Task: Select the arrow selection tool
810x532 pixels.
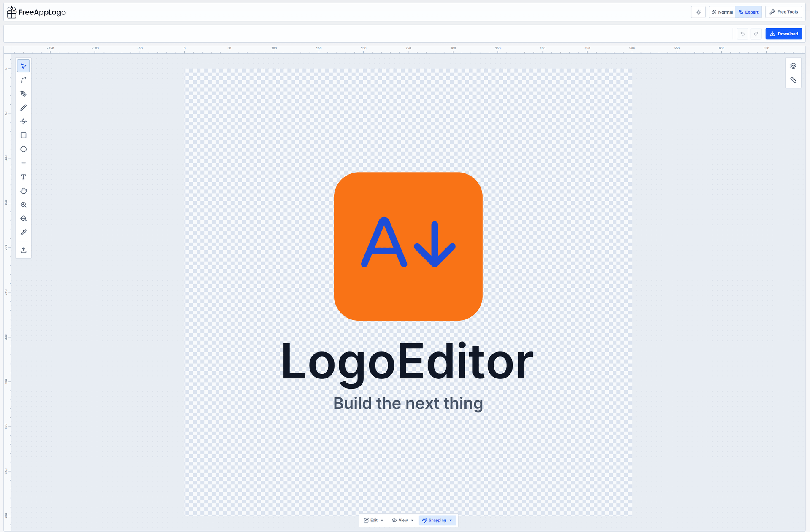Action: pos(24,66)
